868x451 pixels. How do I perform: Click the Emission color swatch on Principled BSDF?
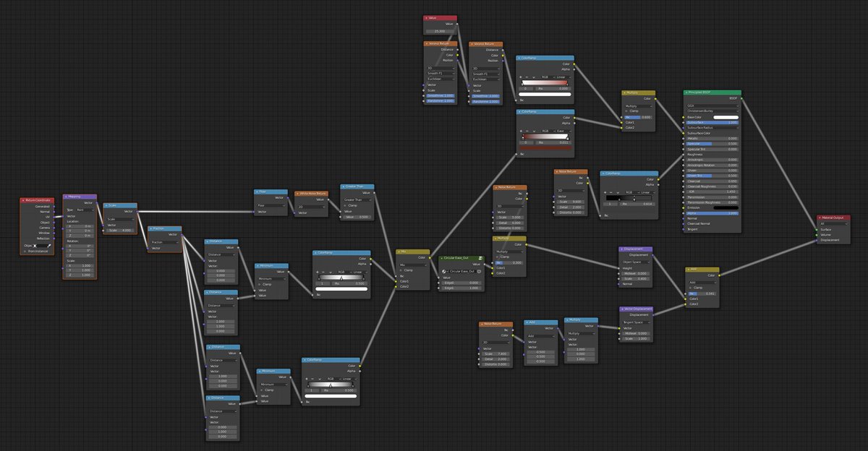[x=726, y=207]
